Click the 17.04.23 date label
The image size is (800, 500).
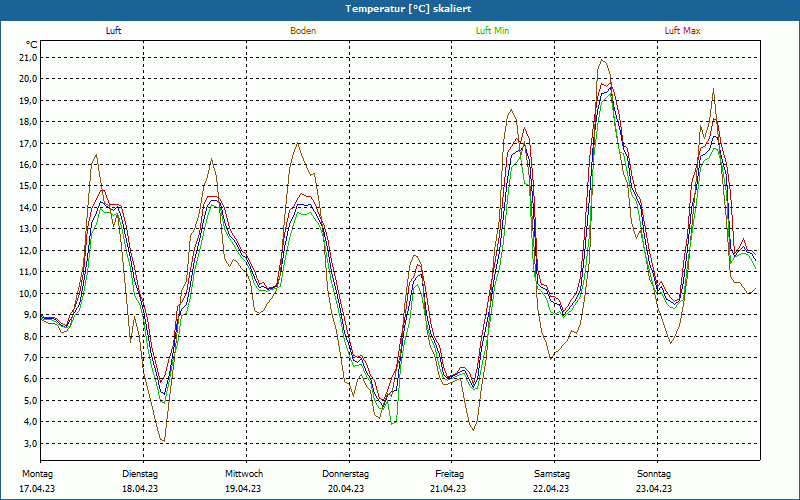click(x=37, y=489)
